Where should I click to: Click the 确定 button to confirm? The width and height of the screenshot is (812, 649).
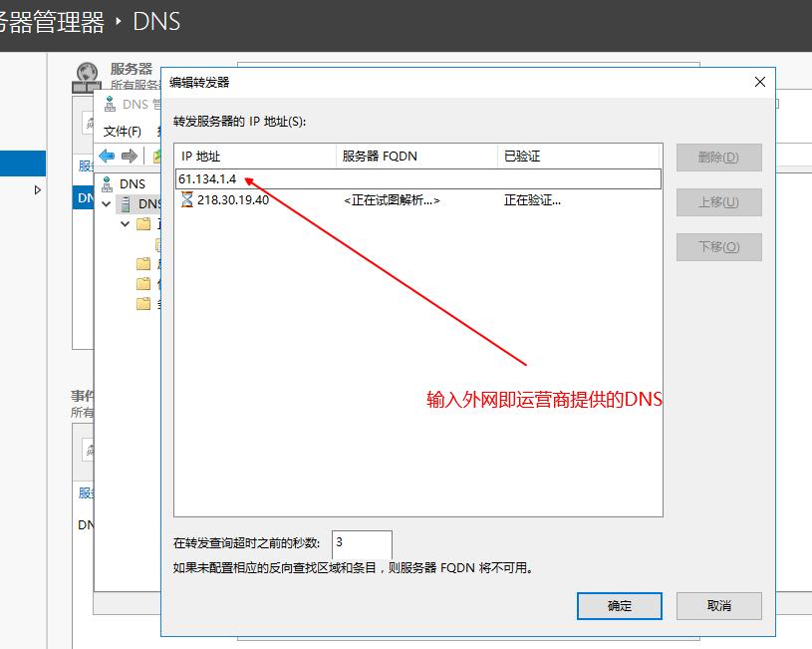619,605
